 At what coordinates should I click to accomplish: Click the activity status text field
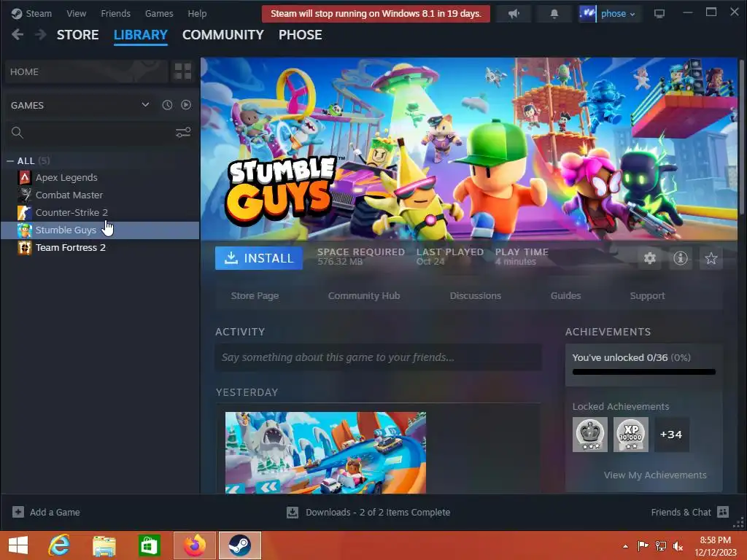(x=379, y=357)
